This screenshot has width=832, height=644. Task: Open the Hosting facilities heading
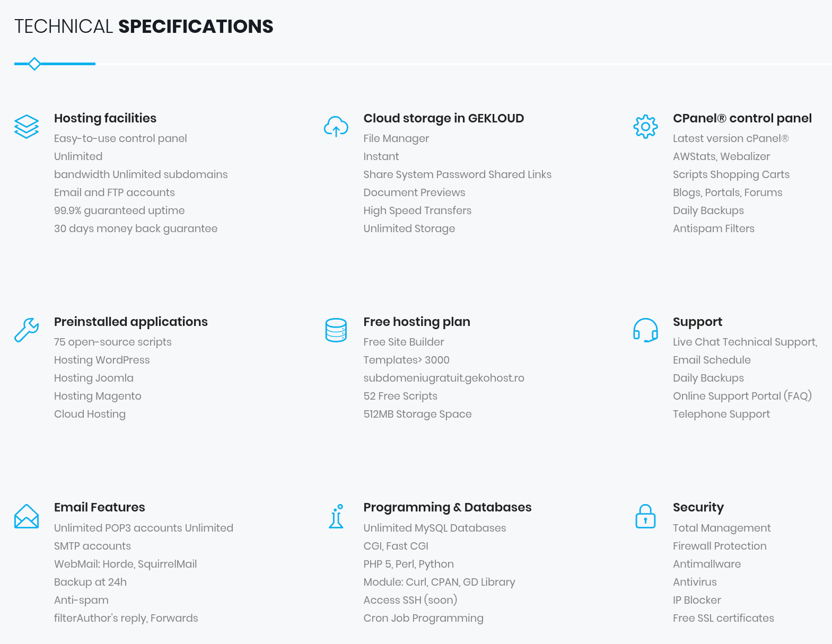tap(105, 118)
